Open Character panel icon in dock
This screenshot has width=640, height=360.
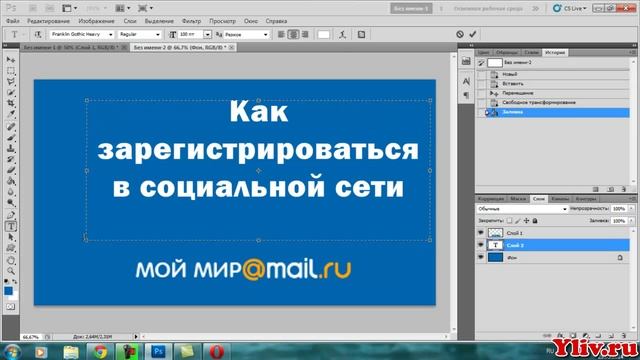(466, 82)
